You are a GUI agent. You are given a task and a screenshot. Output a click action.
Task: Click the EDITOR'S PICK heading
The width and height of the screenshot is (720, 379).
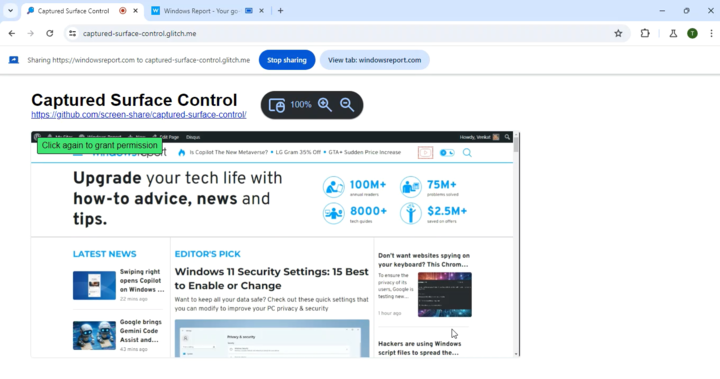coord(208,254)
